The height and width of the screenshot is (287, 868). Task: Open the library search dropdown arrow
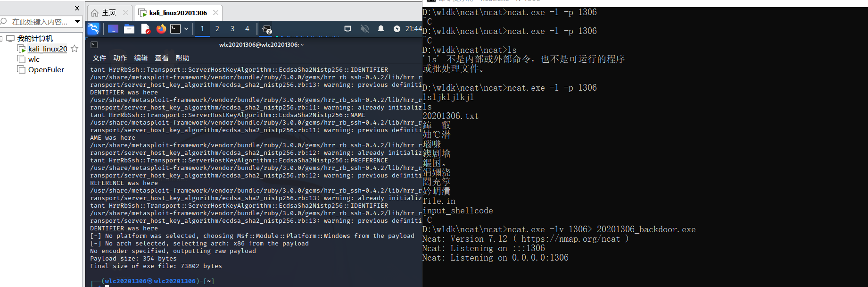coord(78,22)
